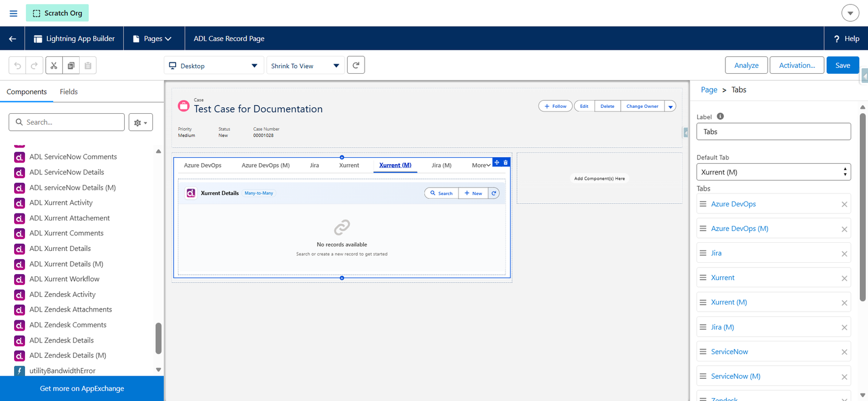Select the Jira (M) canvas tab
868x401 pixels.
click(442, 165)
